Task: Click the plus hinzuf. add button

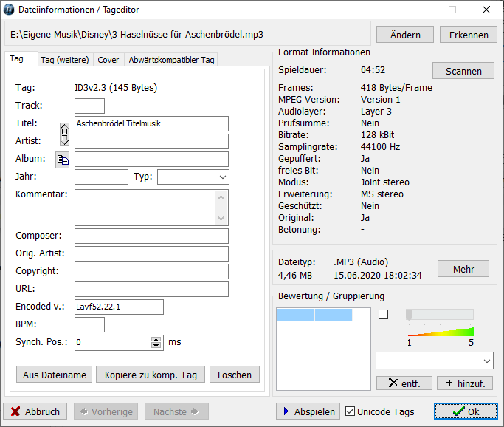Action: (x=465, y=383)
